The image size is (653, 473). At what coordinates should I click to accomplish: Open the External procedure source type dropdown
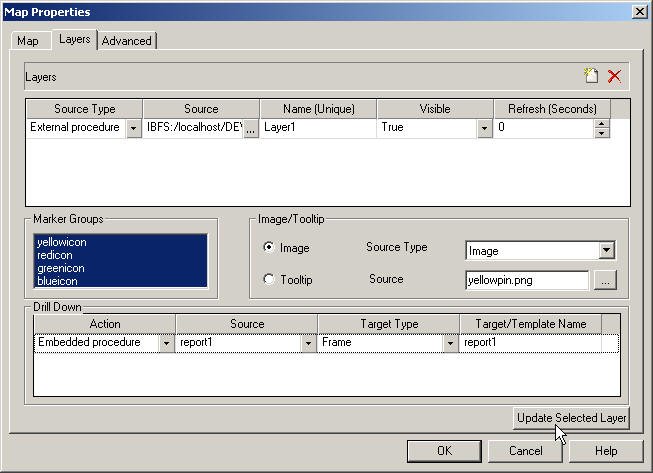pos(133,128)
